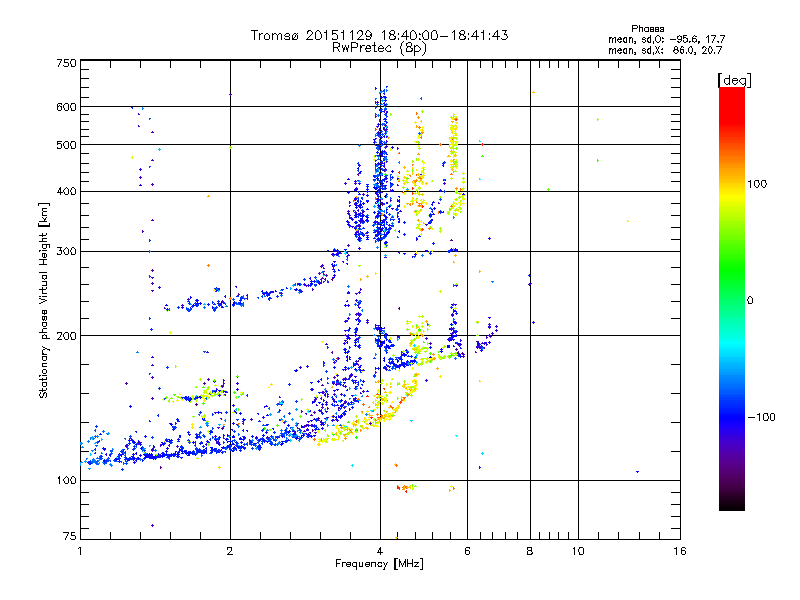The height and width of the screenshot is (600, 800).
Task: Click the colorbar label '-100'
Action: pos(761,417)
